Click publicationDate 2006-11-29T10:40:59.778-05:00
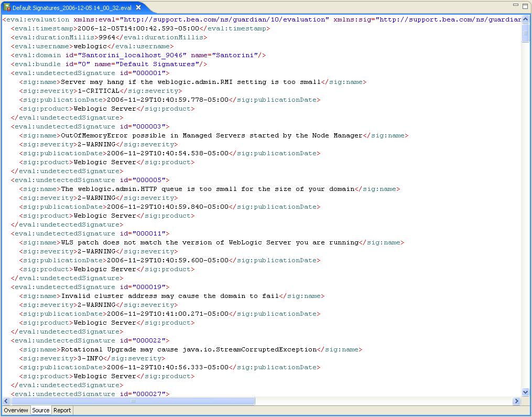This screenshot has width=532, height=417. pyautogui.click(x=168, y=100)
